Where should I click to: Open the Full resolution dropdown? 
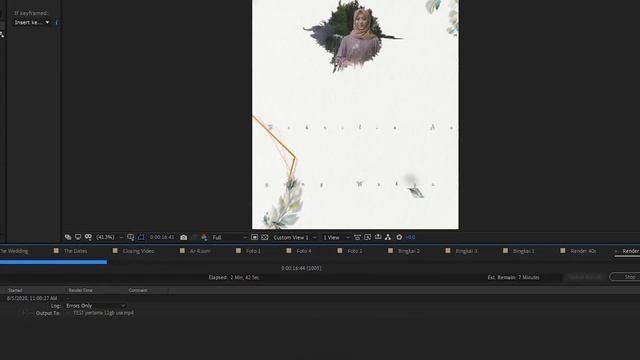(230, 237)
